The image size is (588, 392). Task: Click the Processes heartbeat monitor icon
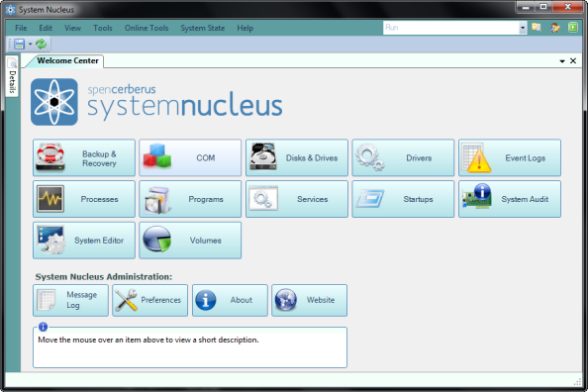pyautogui.click(x=50, y=199)
